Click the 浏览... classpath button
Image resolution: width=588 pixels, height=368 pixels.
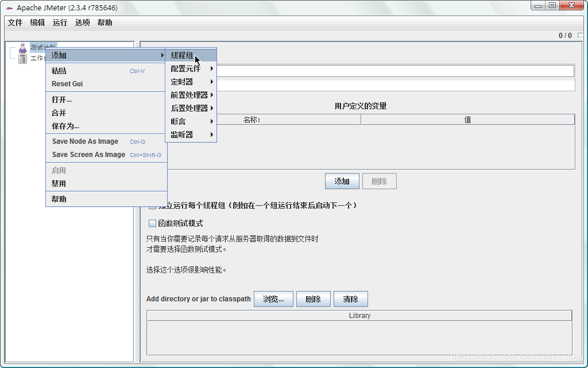pyautogui.click(x=273, y=299)
